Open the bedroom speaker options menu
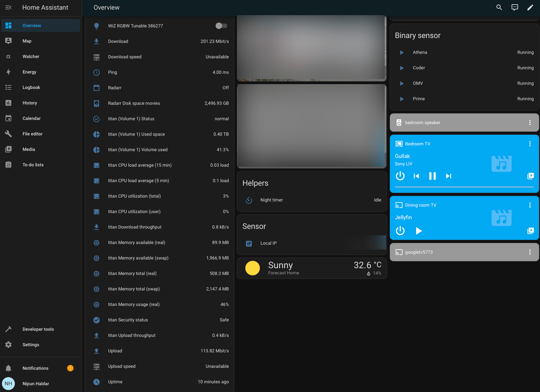 pyautogui.click(x=530, y=122)
